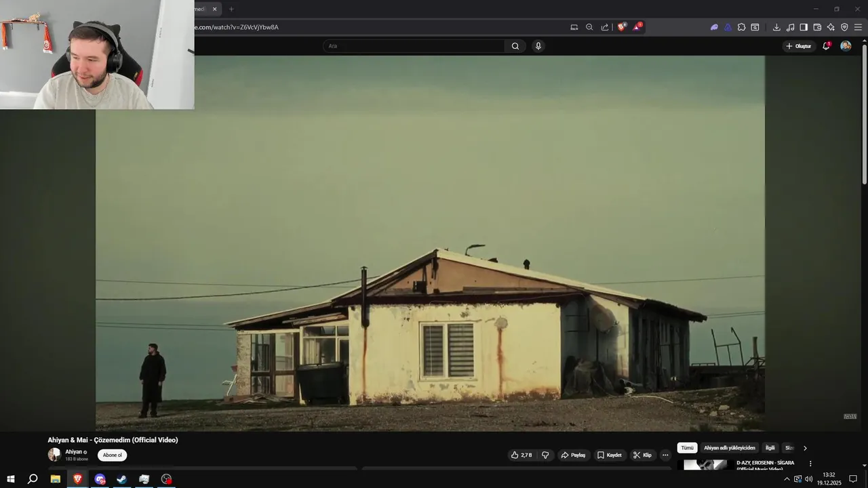Open File Explorer from the taskbar
This screenshot has height=488, width=868.
tap(56, 479)
